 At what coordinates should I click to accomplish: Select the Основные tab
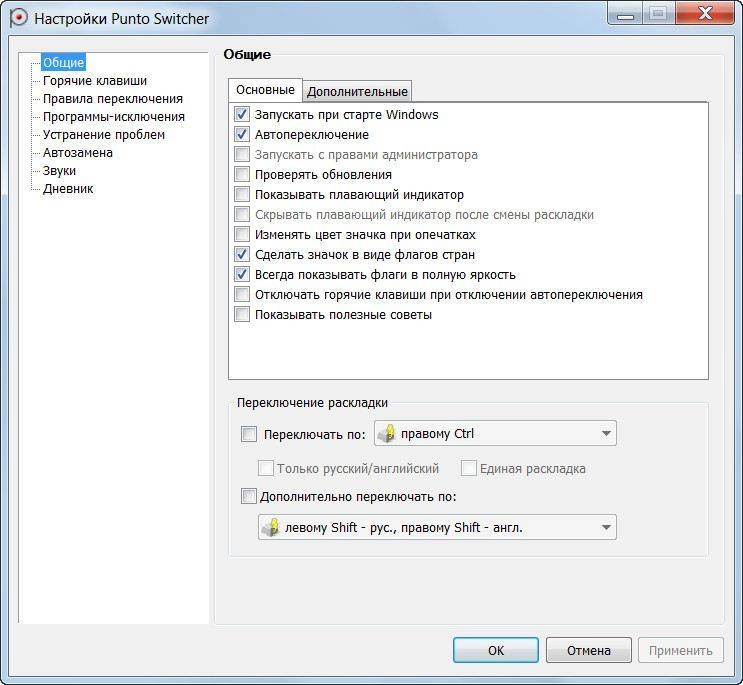[x=265, y=90]
